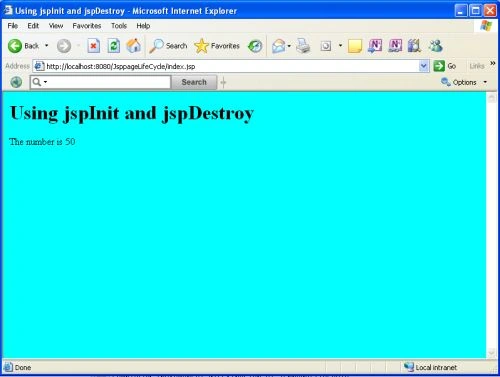
Task: Open the Tools menu
Action: [119, 26]
